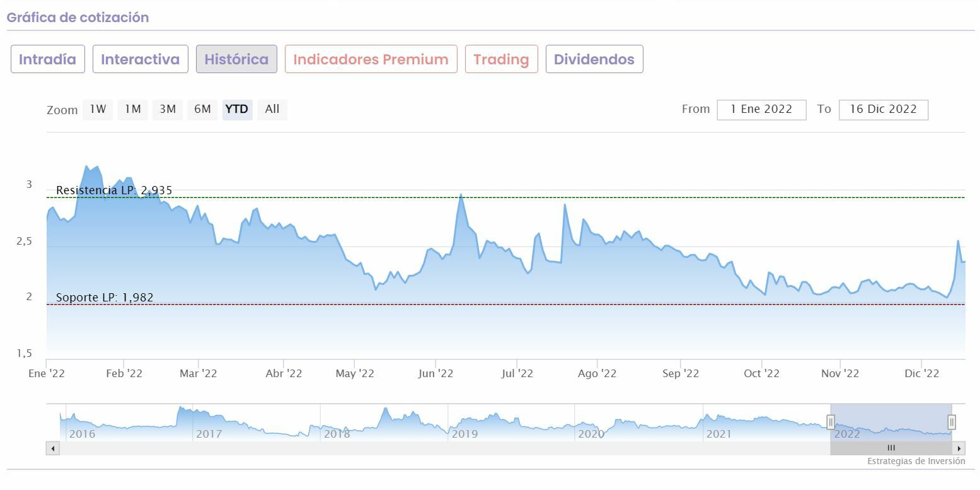Image resolution: width=980 pixels, height=490 pixels.
Task: Set zoom range to 1M
Action: pos(132,109)
